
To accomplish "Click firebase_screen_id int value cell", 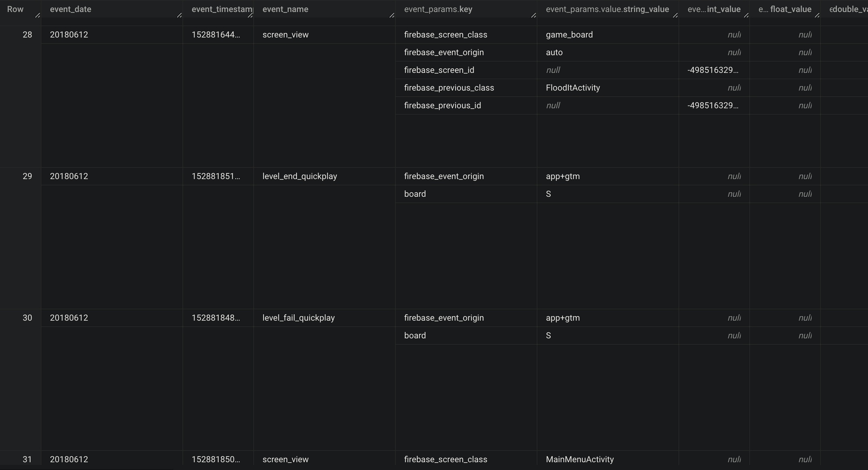I will (x=714, y=70).
